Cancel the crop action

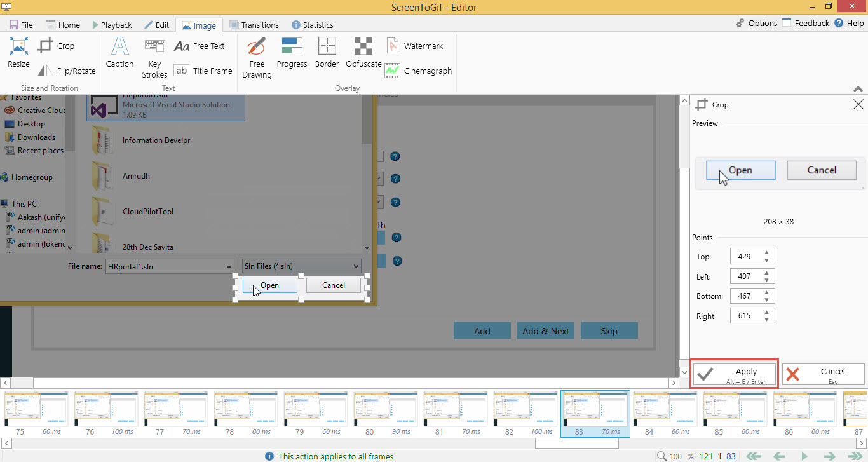pyautogui.click(x=824, y=374)
